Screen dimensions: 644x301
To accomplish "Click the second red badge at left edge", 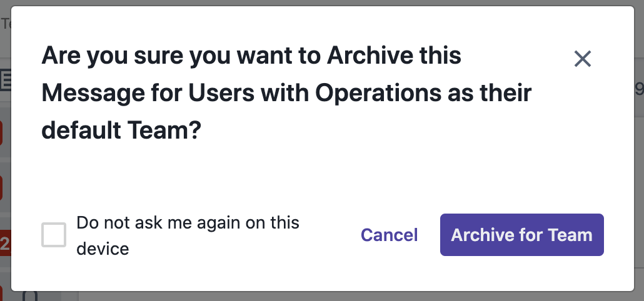I will pyautogui.click(x=1, y=188).
